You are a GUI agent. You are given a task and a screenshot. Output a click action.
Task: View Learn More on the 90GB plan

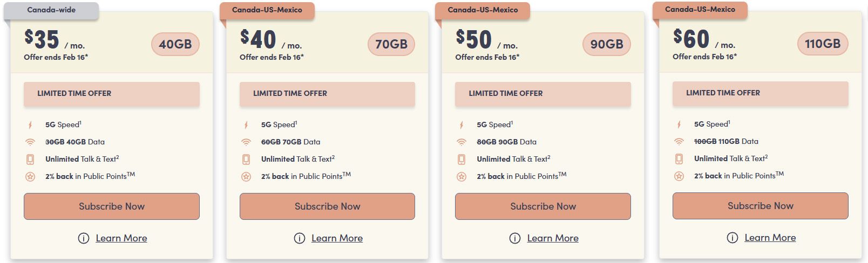[553, 238]
